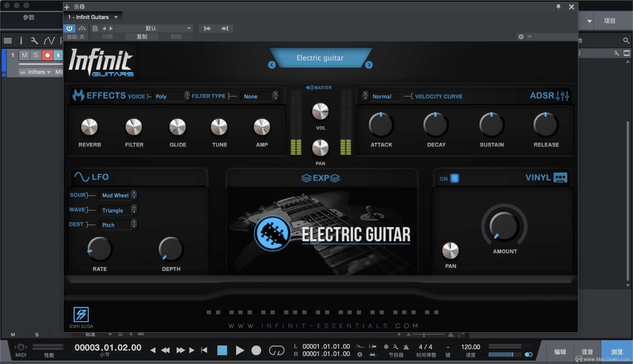The height and width of the screenshot is (364, 633).
Task: Arm track 1 record button
Action: 47,55
